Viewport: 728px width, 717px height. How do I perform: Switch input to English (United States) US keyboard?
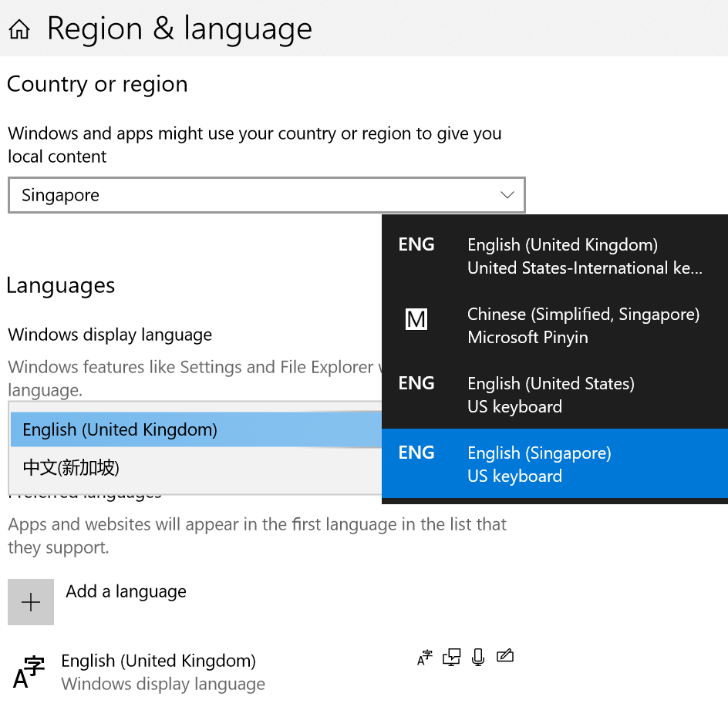(554, 395)
